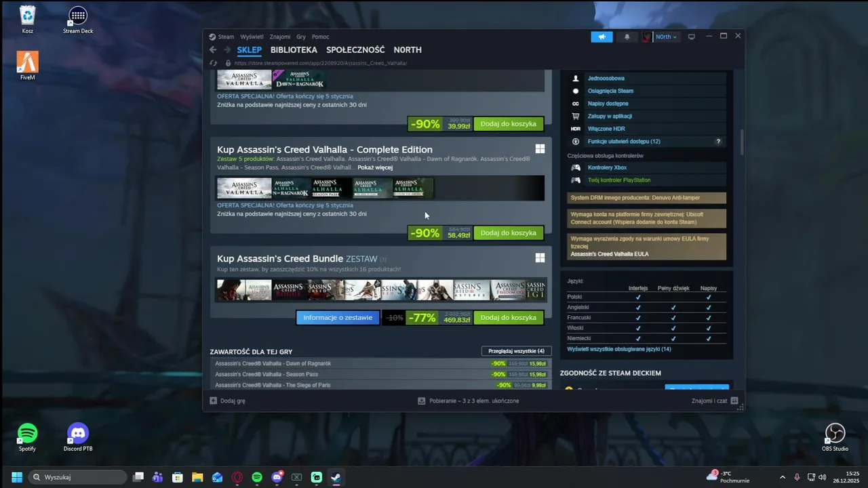The image size is (868, 488).
Task: Click the Wyszukaj taskbar search box
Action: (x=78, y=477)
